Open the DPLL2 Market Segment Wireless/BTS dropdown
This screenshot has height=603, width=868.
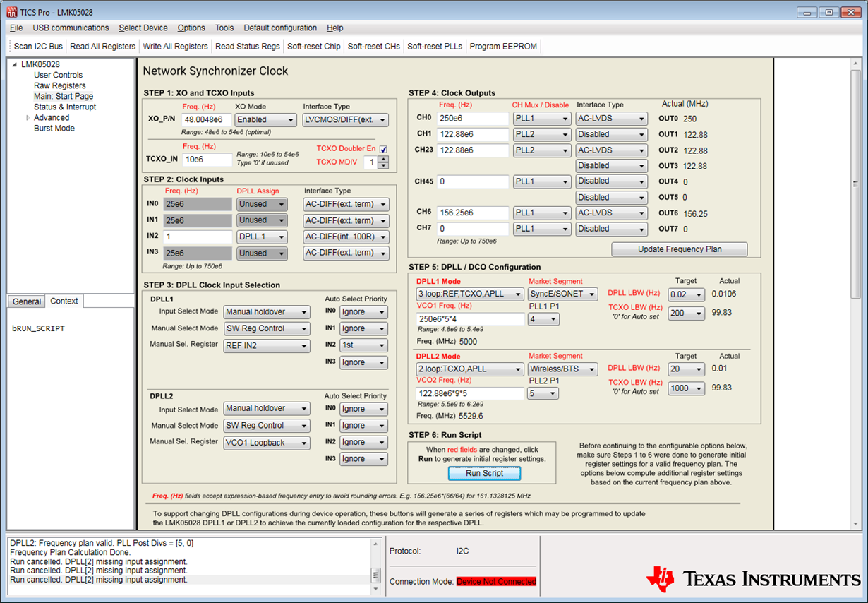point(562,369)
